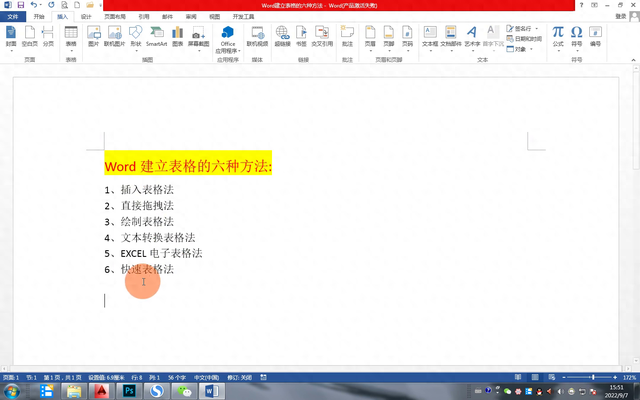The height and width of the screenshot is (400, 640).
Task: Switch to the Home (开始) tab
Action: click(x=39, y=17)
